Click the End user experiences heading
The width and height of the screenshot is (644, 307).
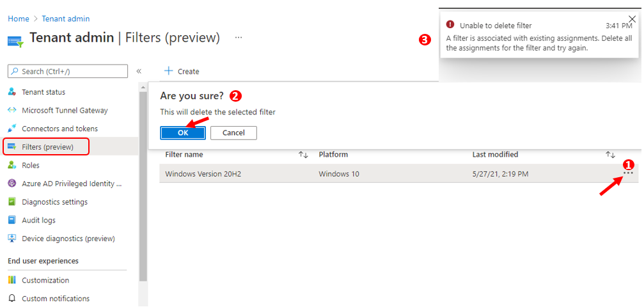tap(43, 261)
